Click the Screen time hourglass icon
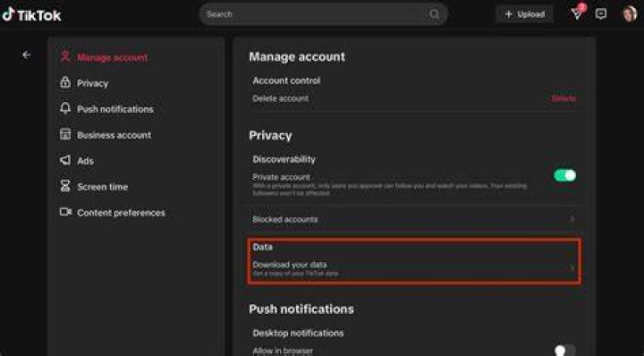 [65, 186]
